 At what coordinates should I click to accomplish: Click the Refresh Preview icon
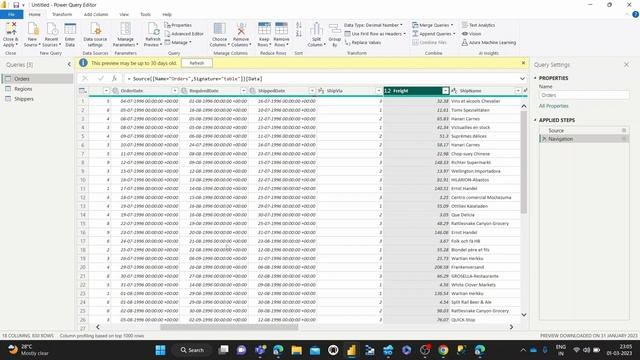click(153, 29)
